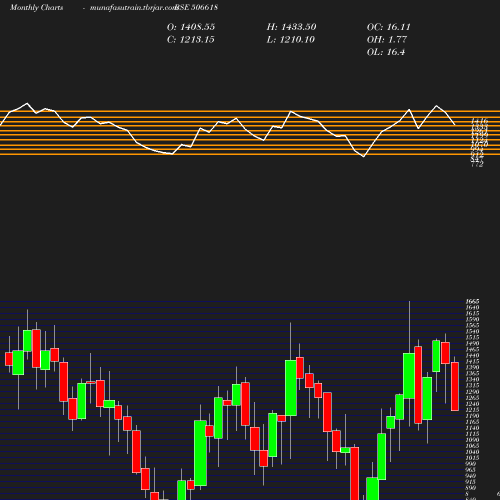The image size is (500, 500).
Task: Select the open value 'O: 1408.55'
Action: 191,27
